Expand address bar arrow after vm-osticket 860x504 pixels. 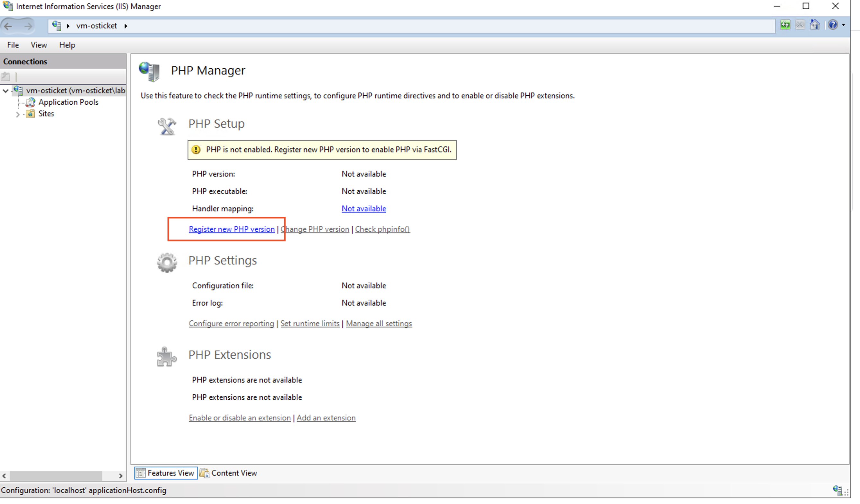(x=126, y=26)
